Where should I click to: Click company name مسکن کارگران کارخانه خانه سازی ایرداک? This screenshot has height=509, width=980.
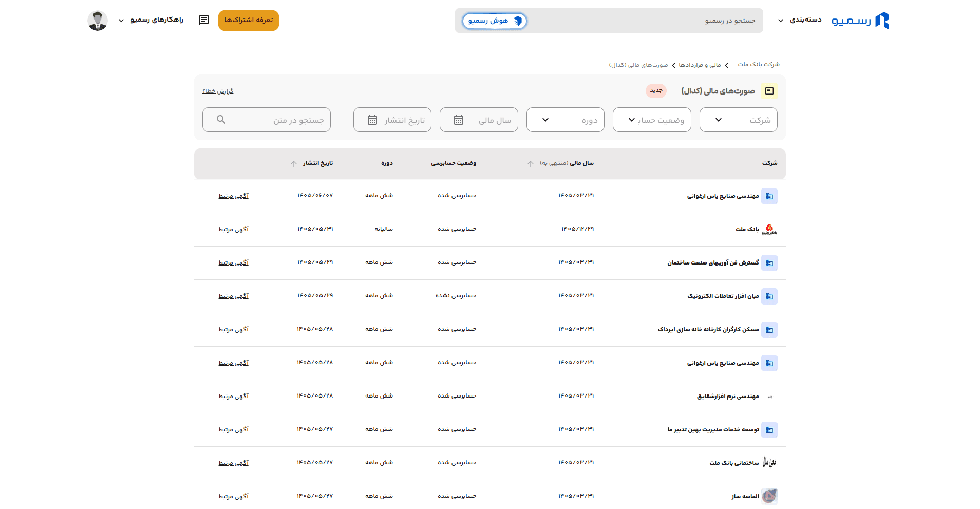point(708,329)
